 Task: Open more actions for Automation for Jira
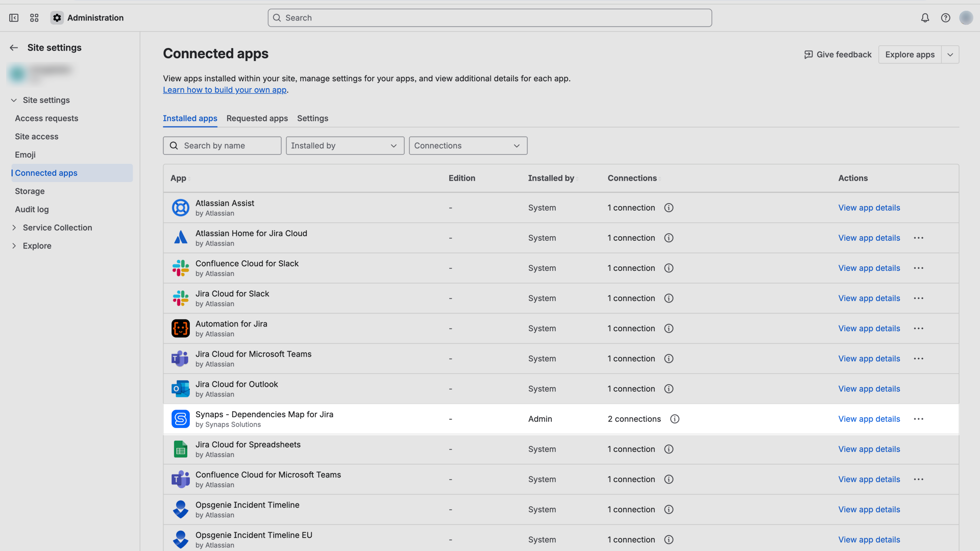918,328
